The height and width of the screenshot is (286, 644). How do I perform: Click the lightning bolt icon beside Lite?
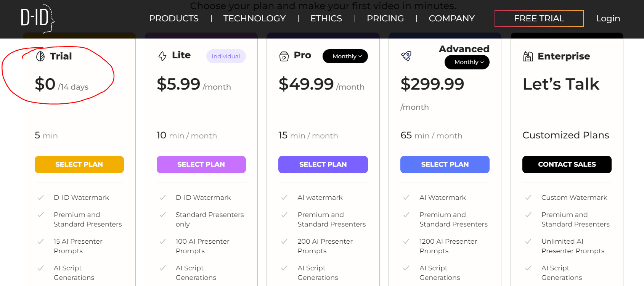pyautogui.click(x=162, y=56)
